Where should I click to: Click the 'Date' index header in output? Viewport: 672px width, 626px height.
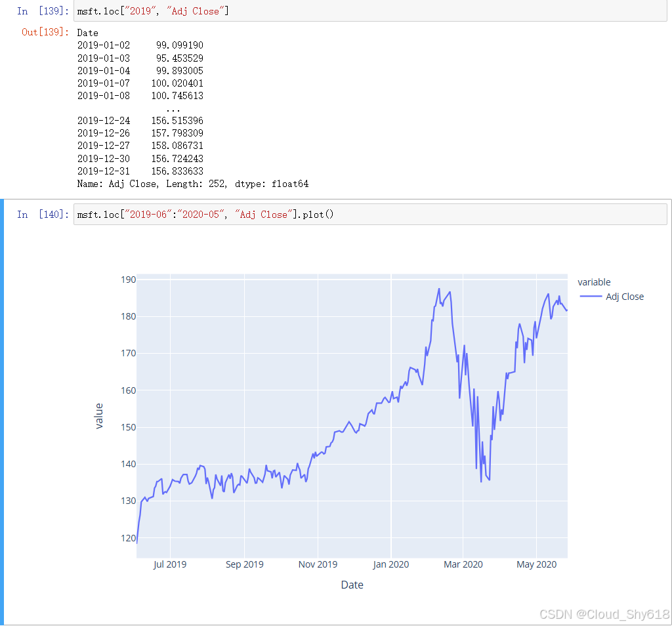click(87, 33)
